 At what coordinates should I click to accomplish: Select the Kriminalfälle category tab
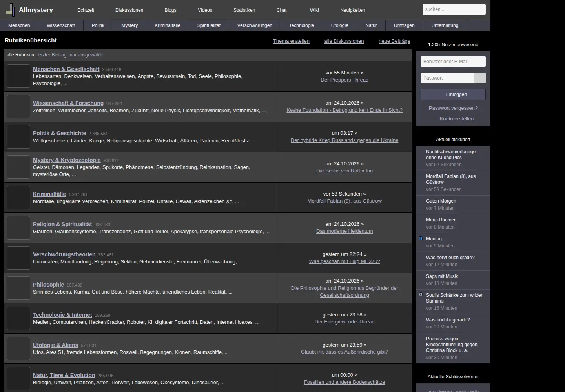click(168, 25)
